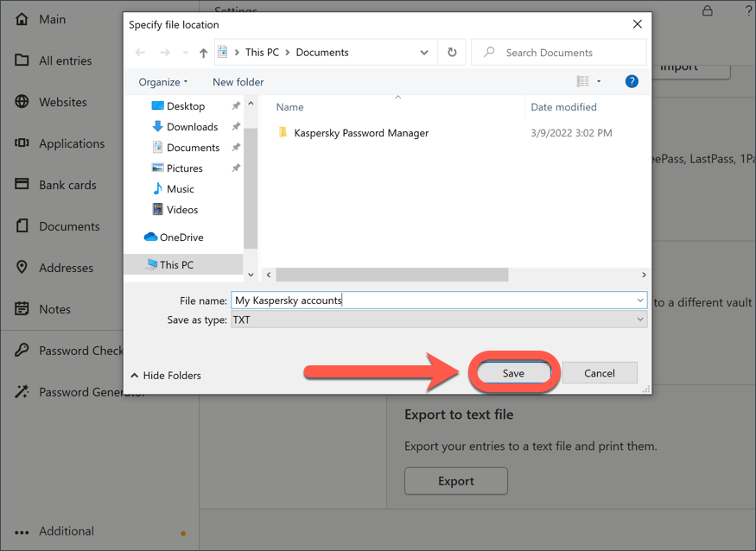Open view options dropdown arrow
The height and width of the screenshot is (551, 756).
click(x=599, y=81)
